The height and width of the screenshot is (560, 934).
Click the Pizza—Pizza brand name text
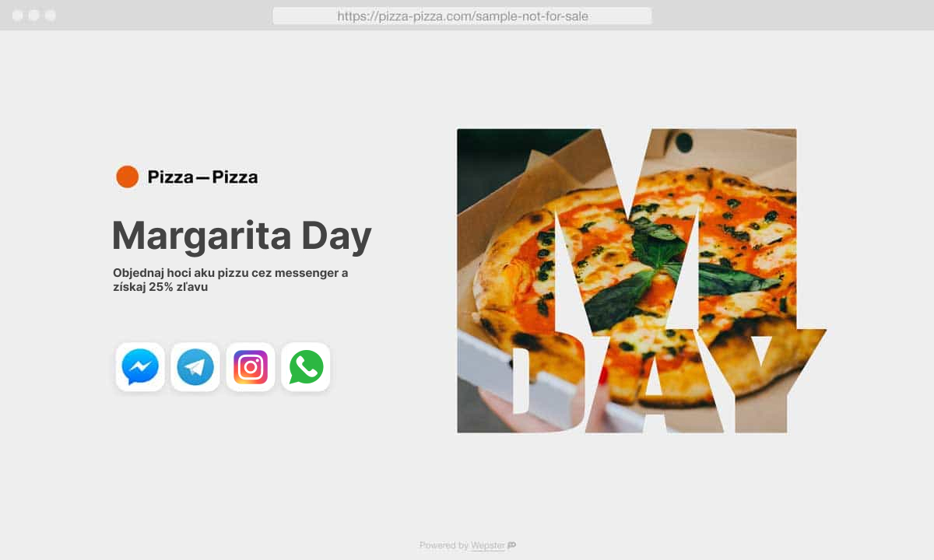pyautogui.click(x=202, y=177)
